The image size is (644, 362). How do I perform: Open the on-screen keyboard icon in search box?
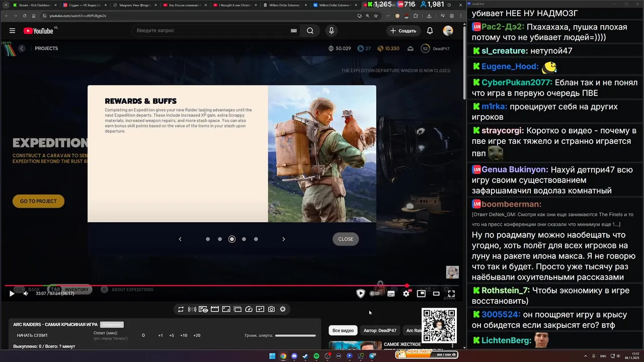tap(294, 31)
